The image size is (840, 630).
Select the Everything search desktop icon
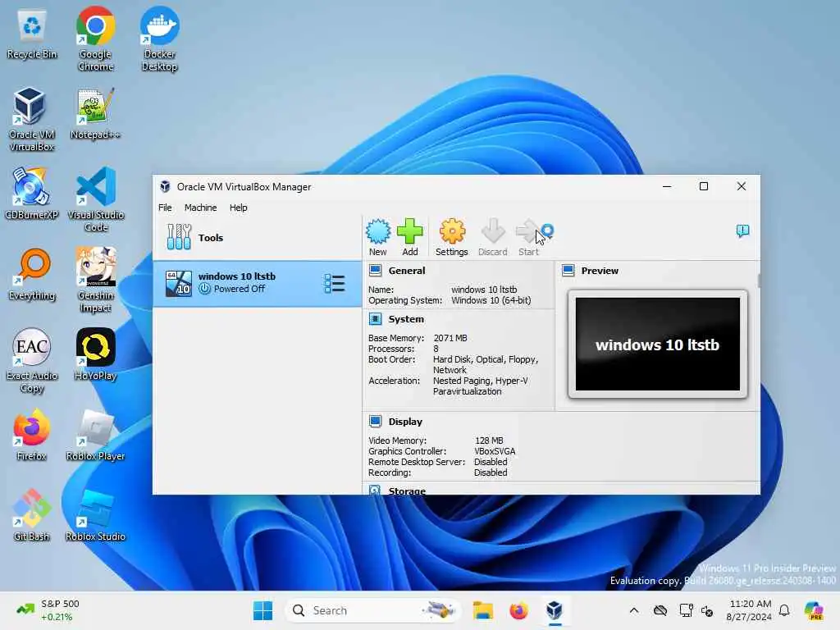32,274
